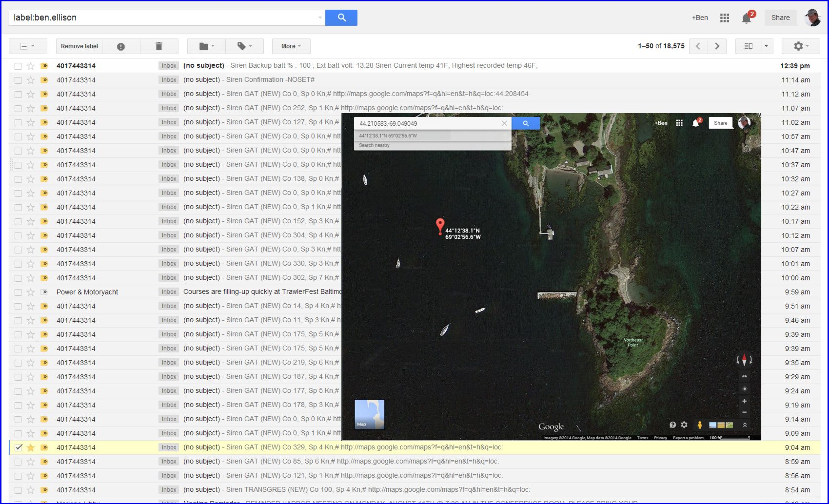829x504 pixels.
Task: Click the Inbox label on the 8:54 am message
Action: tap(169, 490)
